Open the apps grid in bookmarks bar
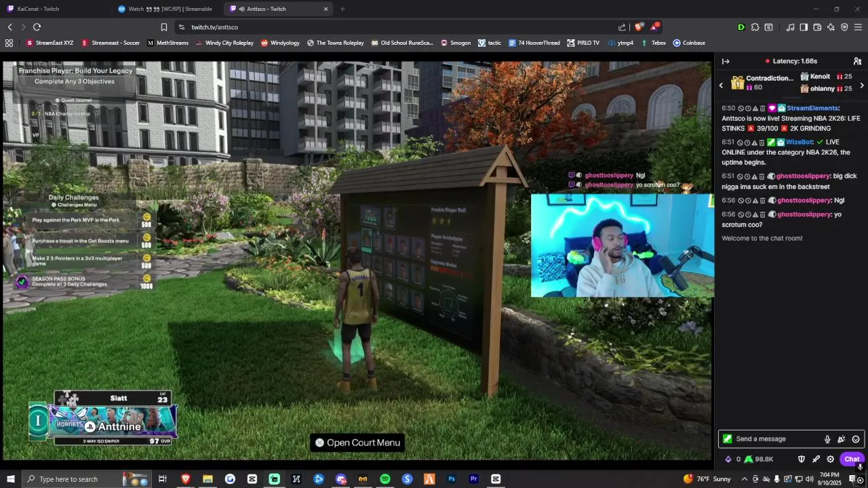 pos(9,43)
